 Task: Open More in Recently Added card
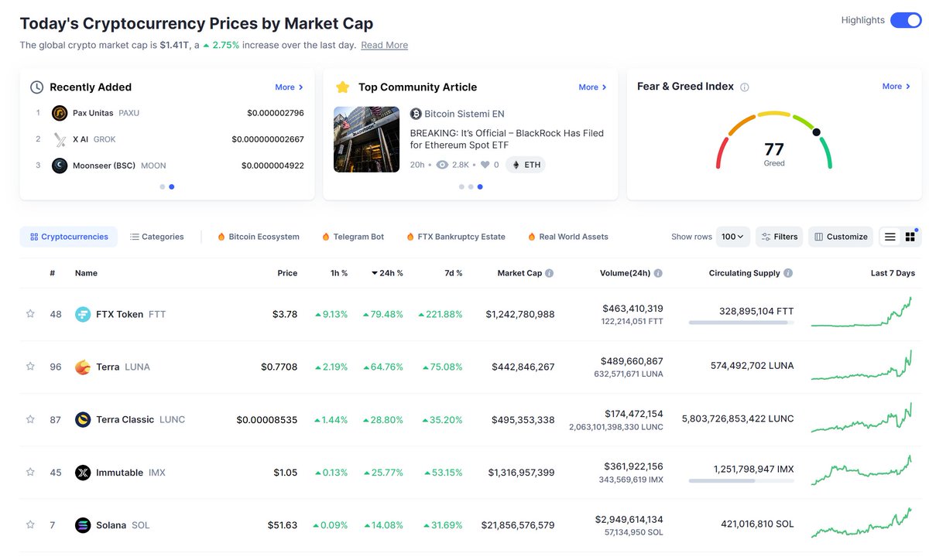pyautogui.click(x=289, y=87)
